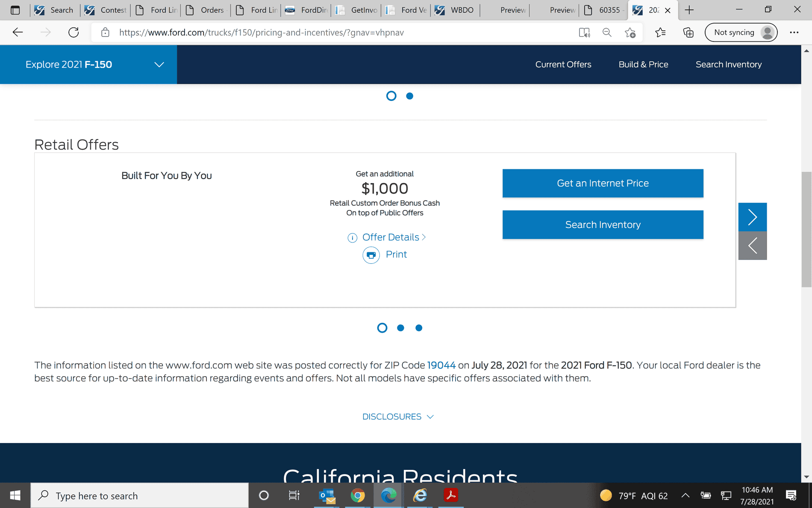Select the first dot of the upper carousel
The height and width of the screenshot is (508, 812).
pos(391,96)
